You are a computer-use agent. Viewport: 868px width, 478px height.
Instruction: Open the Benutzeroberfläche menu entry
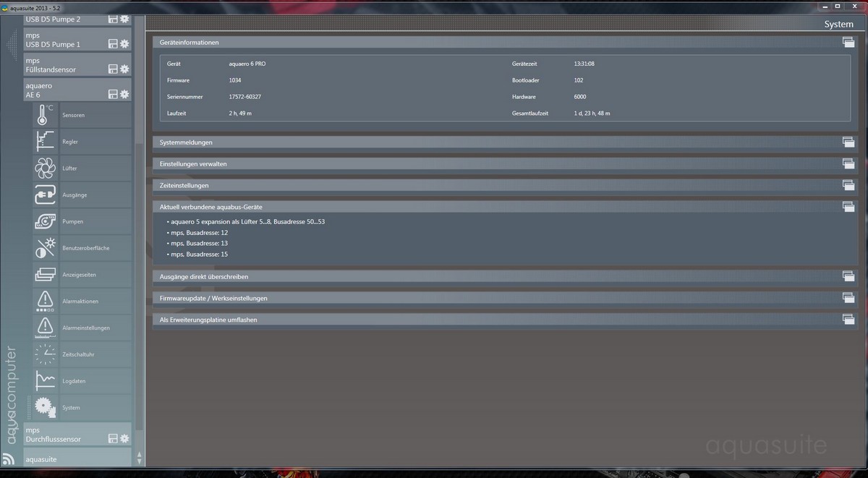click(x=85, y=248)
